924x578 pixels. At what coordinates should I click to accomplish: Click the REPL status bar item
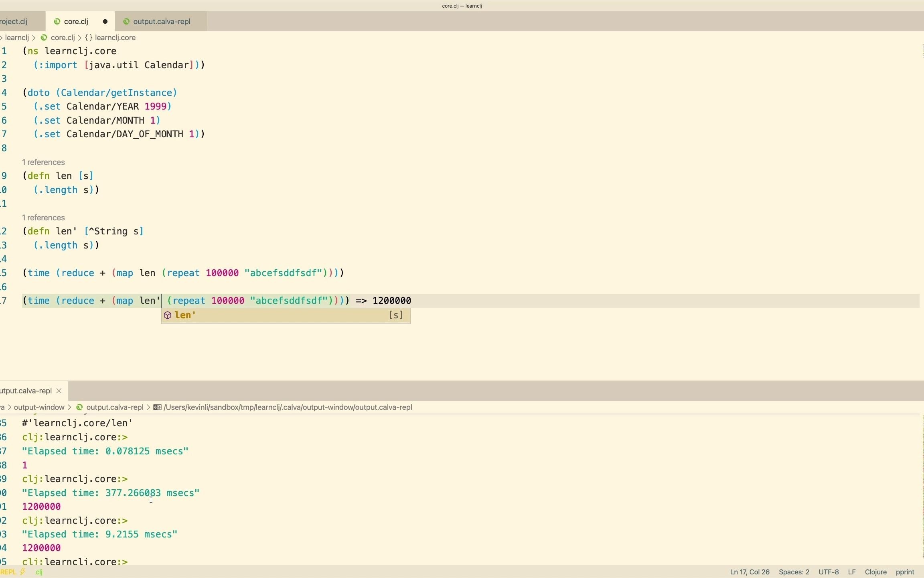(x=8, y=572)
